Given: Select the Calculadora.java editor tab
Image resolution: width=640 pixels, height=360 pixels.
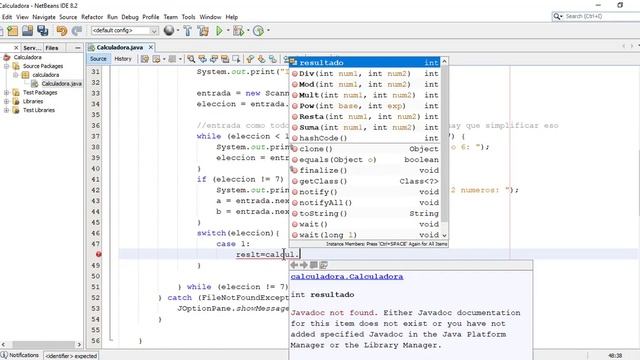Looking at the screenshot, I should click(120, 47).
